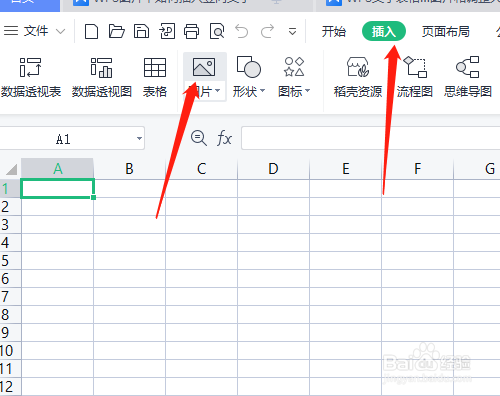Insert a 数据透视表

tap(31, 77)
